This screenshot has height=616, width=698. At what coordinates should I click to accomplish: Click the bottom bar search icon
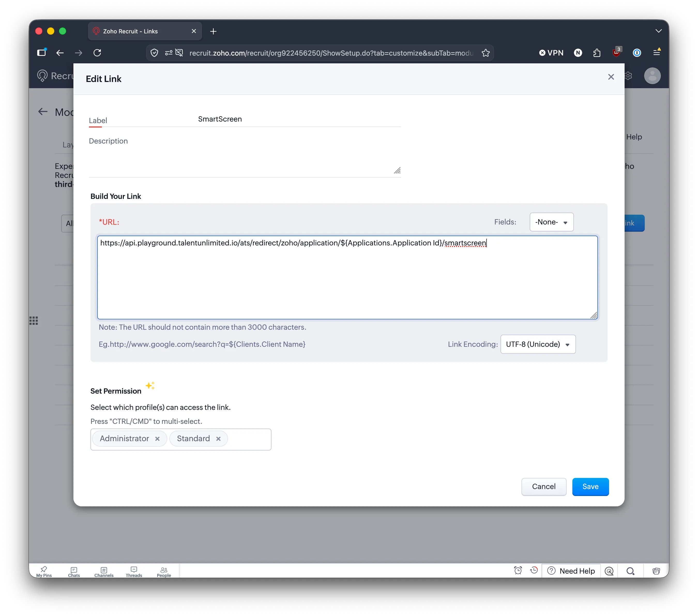click(630, 571)
